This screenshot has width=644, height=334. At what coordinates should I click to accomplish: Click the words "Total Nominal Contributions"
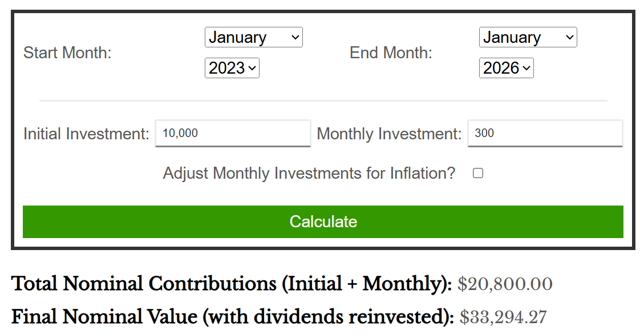pyautogui.click(x=144, y=284)
